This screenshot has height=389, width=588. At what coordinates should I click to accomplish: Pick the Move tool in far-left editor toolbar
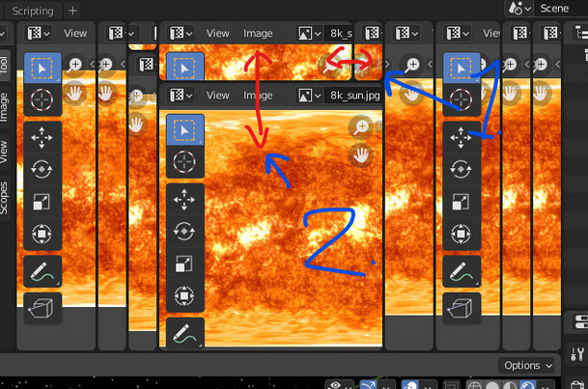(x=42, y=137)
